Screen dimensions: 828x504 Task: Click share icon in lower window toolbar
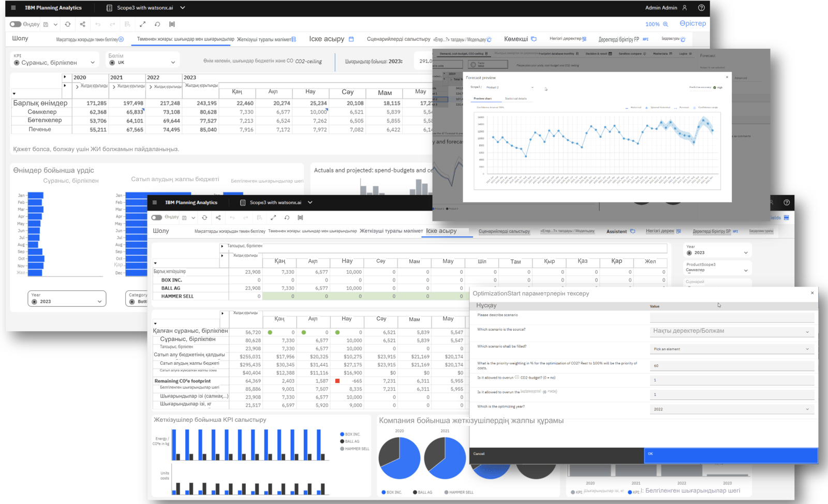(218, 218)
